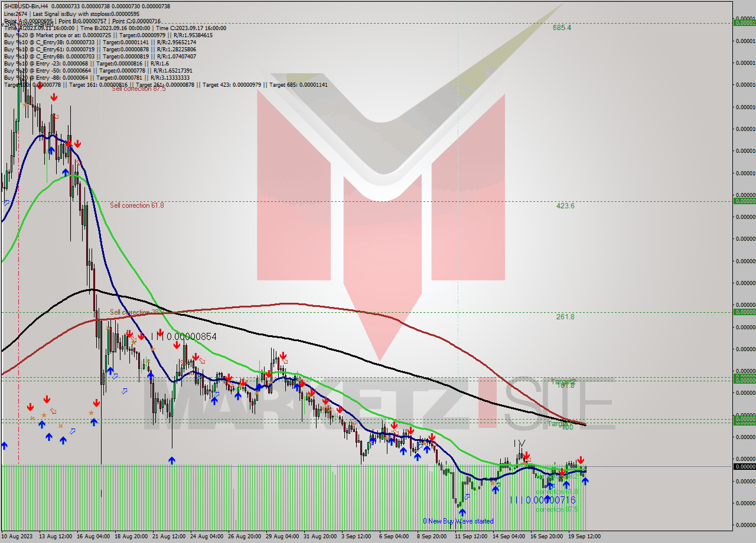Click the '11 Sep 12:00' time axis label

pyautogui.click(x=471, y=536)
